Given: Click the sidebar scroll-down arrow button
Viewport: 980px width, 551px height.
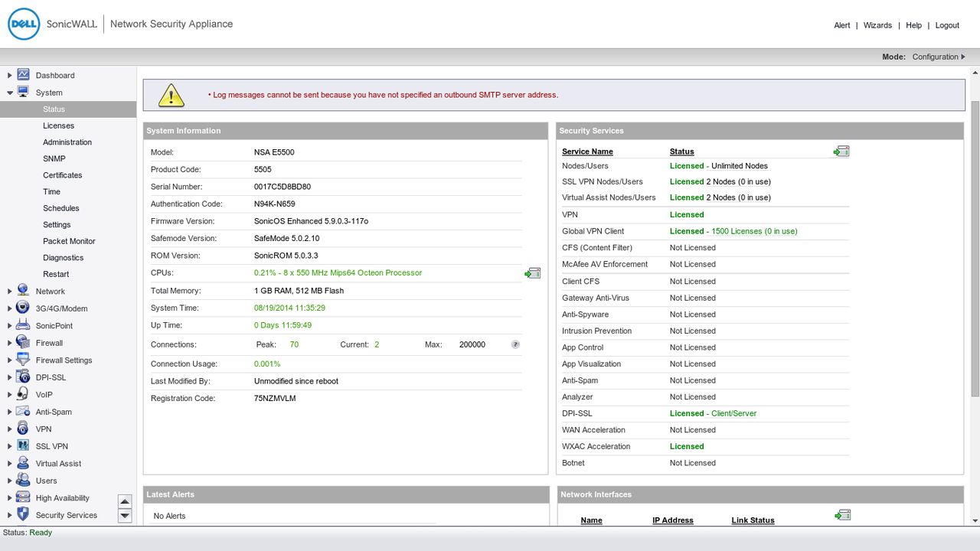Looking at the screenshot, I should [x=125, y=516].
